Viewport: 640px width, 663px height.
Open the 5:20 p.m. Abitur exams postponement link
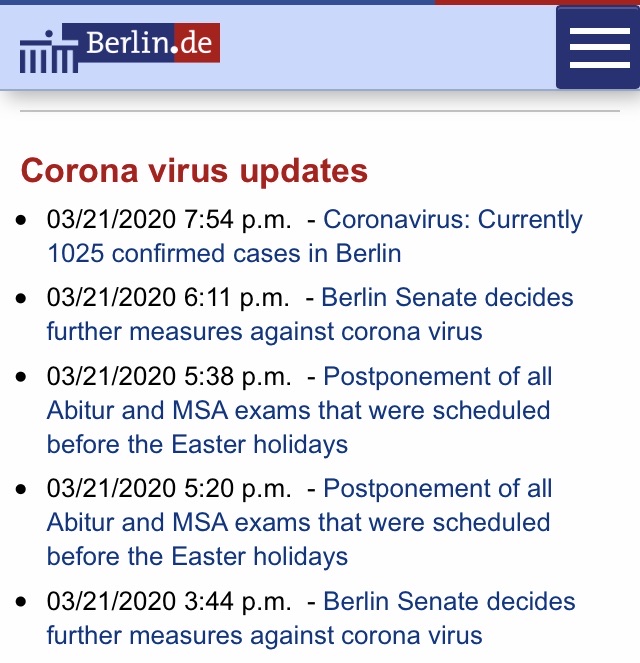tap(298, 522)
